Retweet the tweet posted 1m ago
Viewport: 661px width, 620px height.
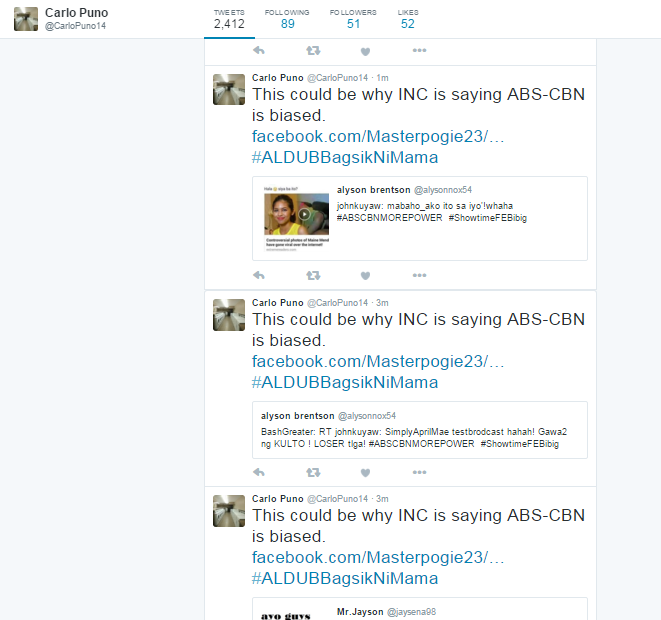[313, 276]
